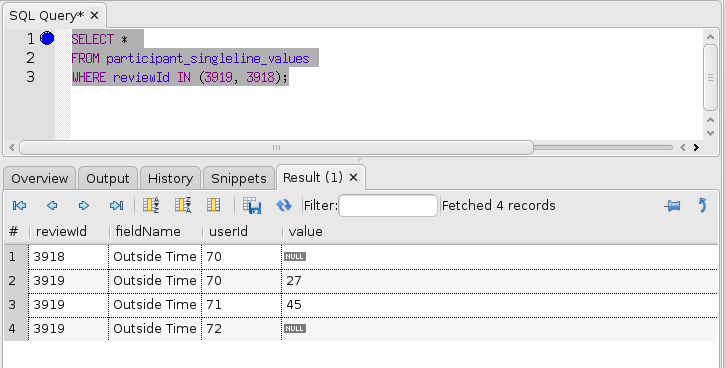This screenshot has width=726, height=368.
Task: Click the Filter input field
Action: pos(388,206)
